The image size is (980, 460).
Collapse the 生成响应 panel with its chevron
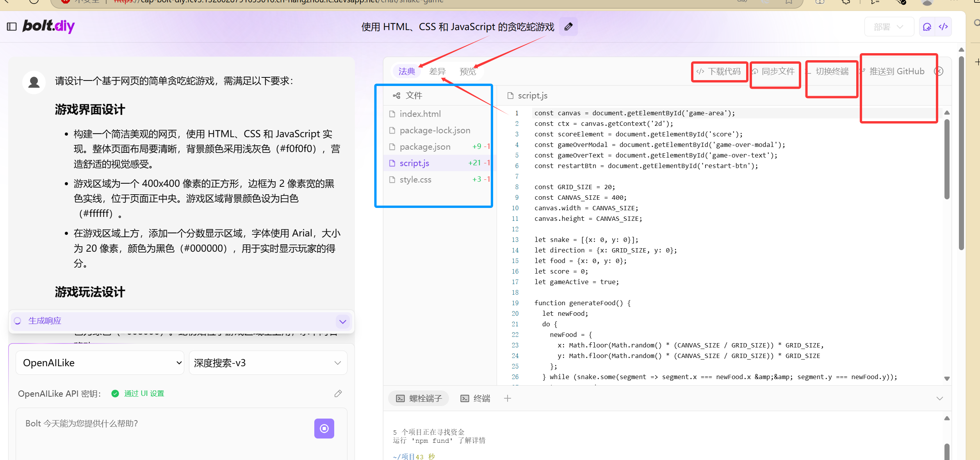click(x=342, y=321)
